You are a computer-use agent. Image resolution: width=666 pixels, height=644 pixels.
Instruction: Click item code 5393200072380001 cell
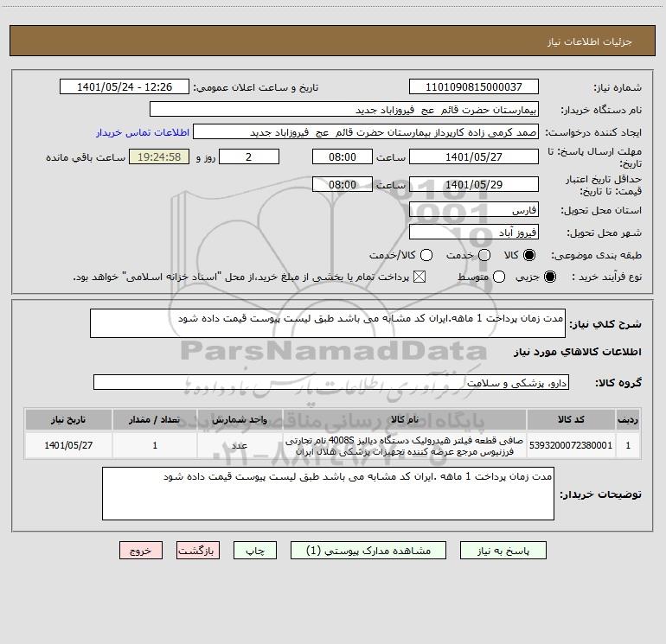(x=571, y=445)
